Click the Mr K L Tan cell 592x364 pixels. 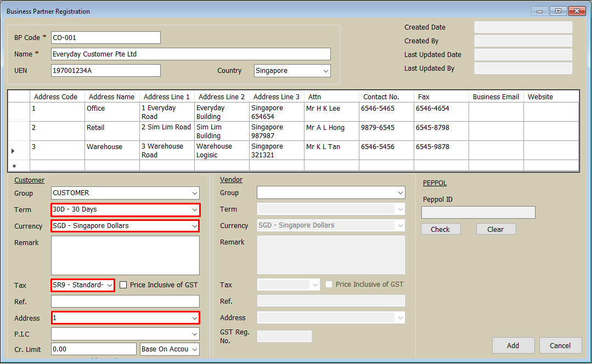pyautogui.click(x=331, y=151)
